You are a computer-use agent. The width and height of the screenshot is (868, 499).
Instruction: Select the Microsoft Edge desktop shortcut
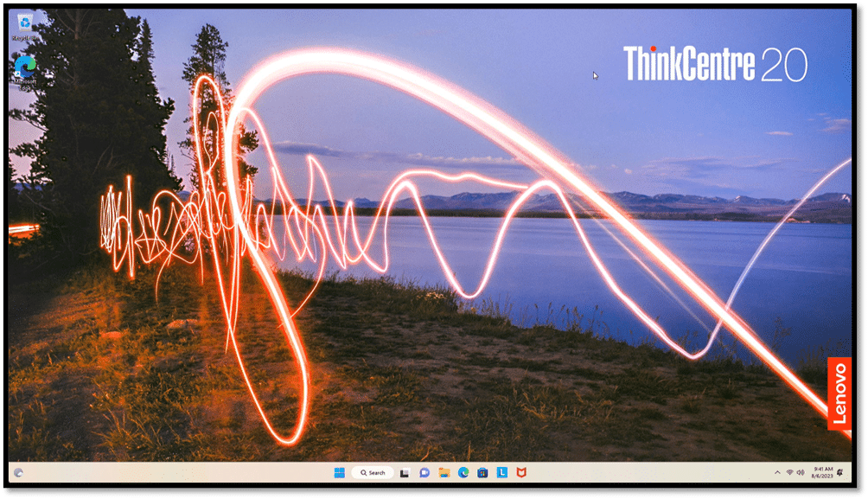[x=25, y=73]
